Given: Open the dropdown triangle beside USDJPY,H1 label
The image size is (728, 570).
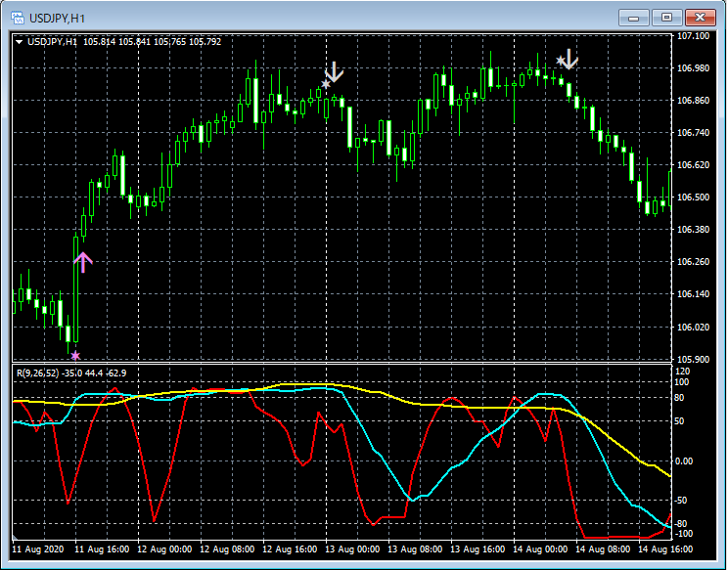Looking at the screenshot, I should (x=19, y=42).
